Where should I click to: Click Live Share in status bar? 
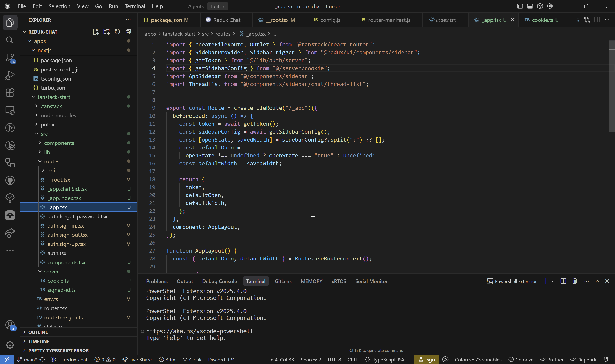pyautogui.click(x=137, y=360)
